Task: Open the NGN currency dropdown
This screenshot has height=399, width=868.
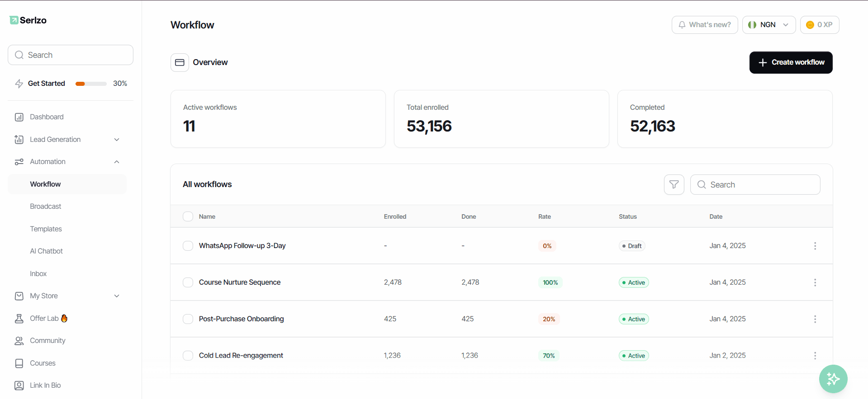Action: pyautogui.click(x=769, y=25)
